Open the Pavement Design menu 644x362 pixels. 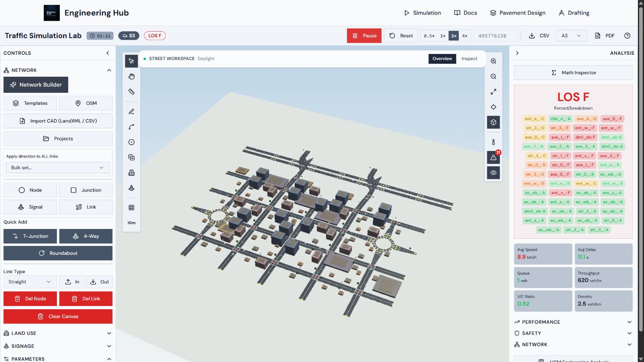(x=518, y=13)
